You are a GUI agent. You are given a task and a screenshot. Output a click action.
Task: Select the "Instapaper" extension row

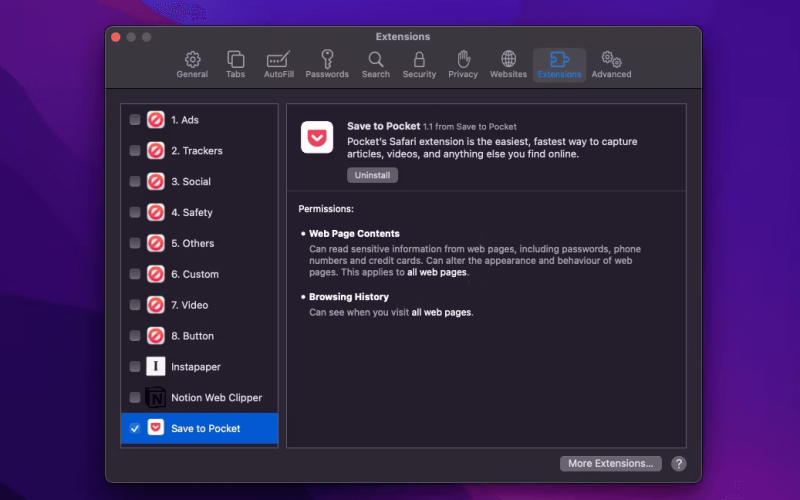[199, 367]
